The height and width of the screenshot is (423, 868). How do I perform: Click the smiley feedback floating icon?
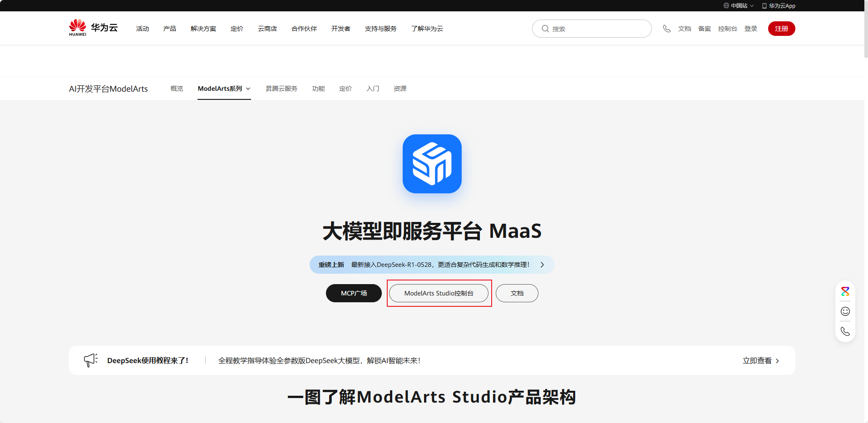pos(845,311)
